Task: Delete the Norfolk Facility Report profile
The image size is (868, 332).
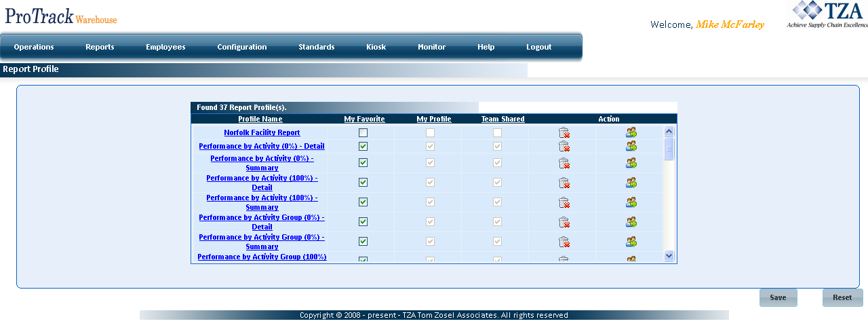Action: click(564, 133)
